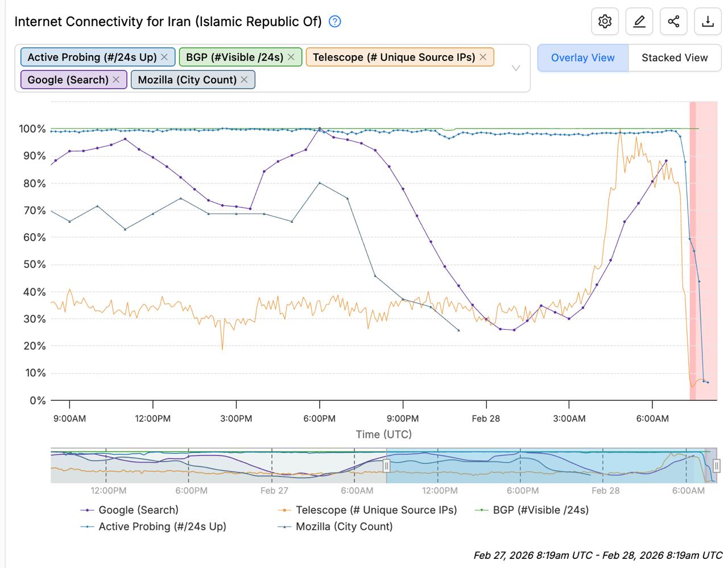The height and width of the screenshot is (568, 728).
Task: Open the chart settings gear
Action: coord(605,22)
